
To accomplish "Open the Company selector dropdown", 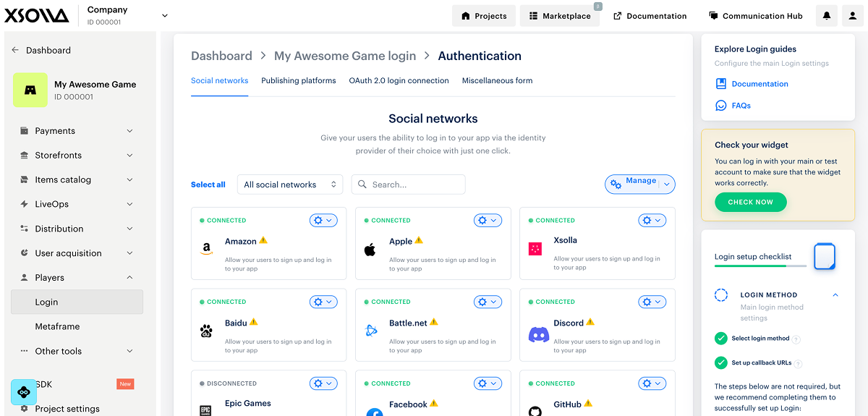I will [164, 15].
